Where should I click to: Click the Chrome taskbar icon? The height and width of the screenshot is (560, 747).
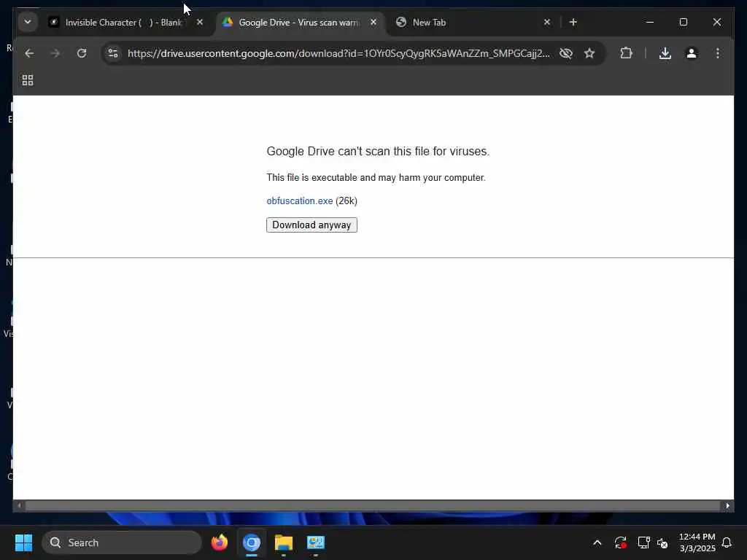tap(252, 542)
